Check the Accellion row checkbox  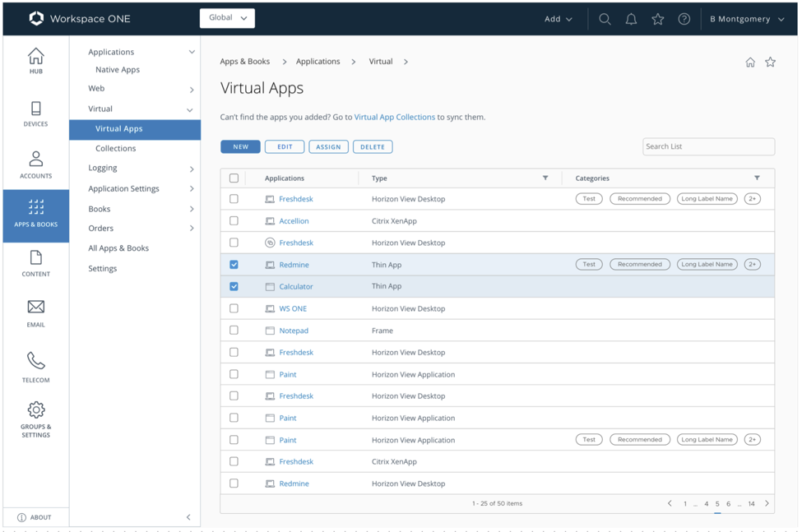click(x=234, y=220)
